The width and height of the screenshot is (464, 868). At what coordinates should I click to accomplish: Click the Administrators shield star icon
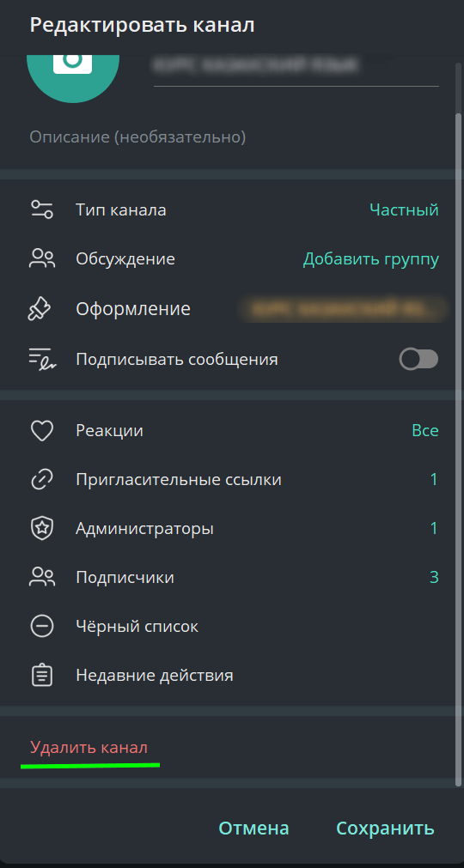(42, 529)
